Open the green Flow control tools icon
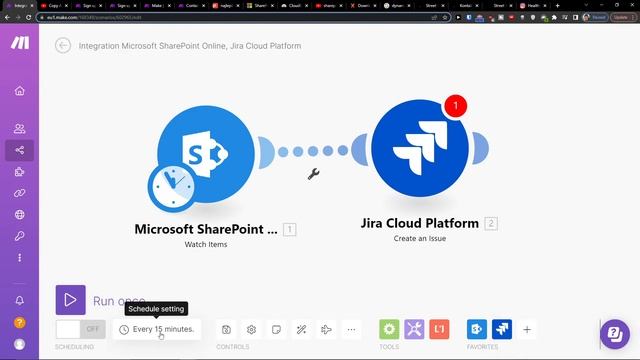 389,329
